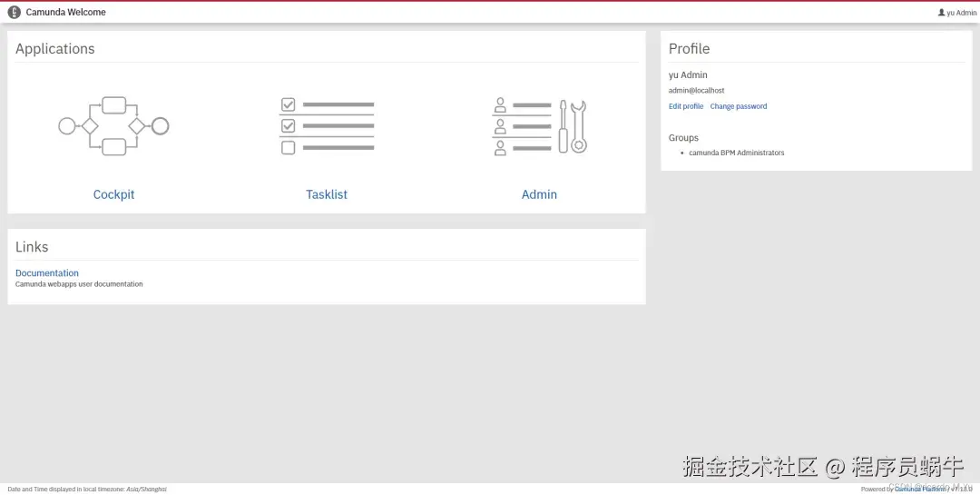980x495 pixels.
Task: Click the camunda BPM Administrators group entry
Action: point(736,153)
